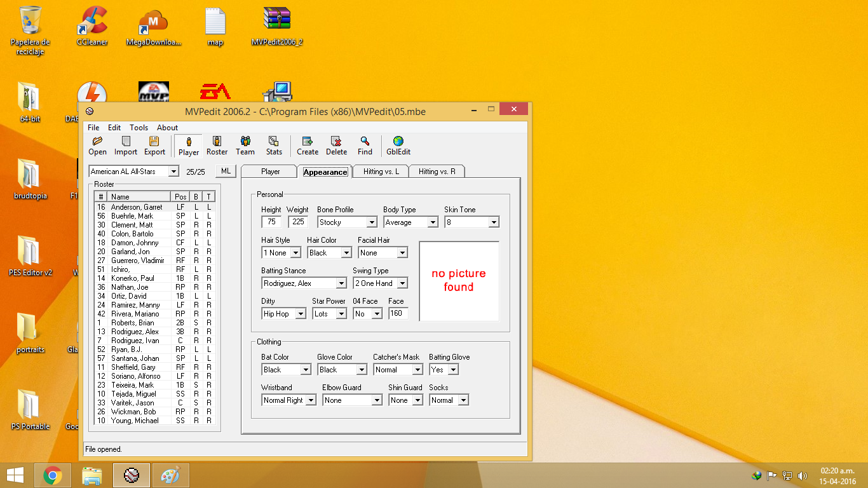Click the Create player toolbar icon

(308, 146)
